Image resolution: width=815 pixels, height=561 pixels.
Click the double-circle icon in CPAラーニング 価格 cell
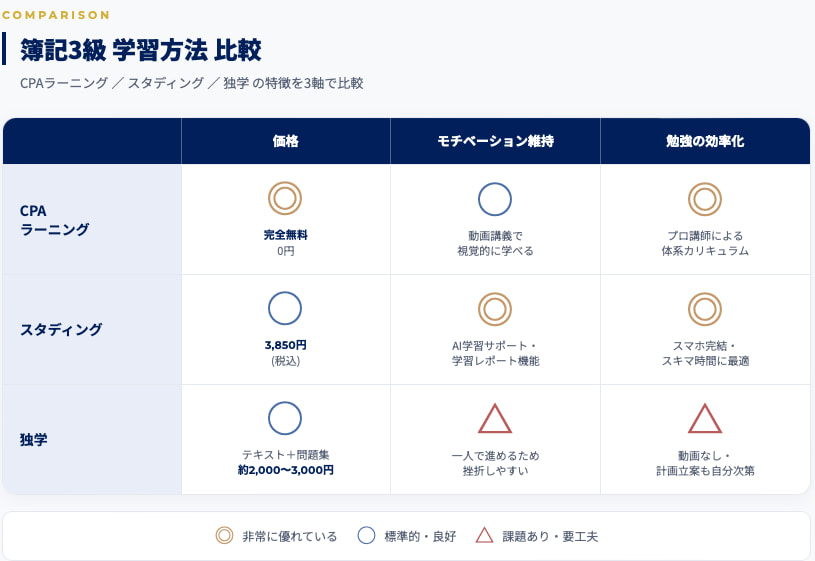tap(285, 198)
